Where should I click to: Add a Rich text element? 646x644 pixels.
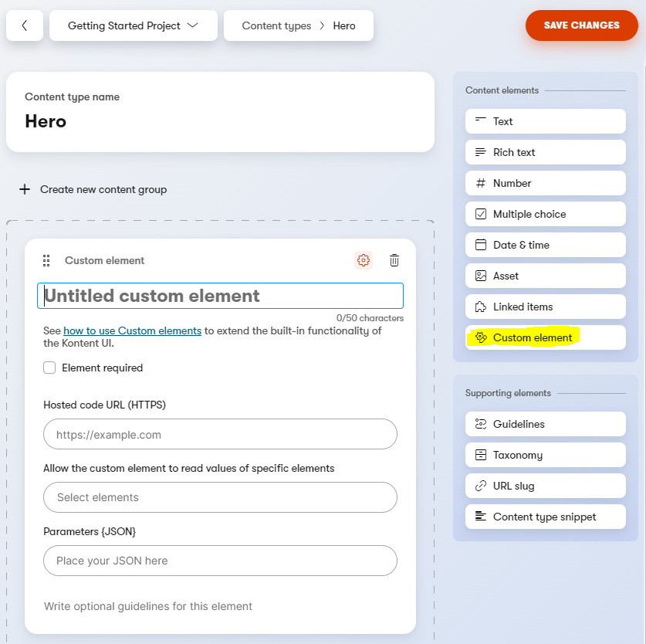tap(545, 152)
